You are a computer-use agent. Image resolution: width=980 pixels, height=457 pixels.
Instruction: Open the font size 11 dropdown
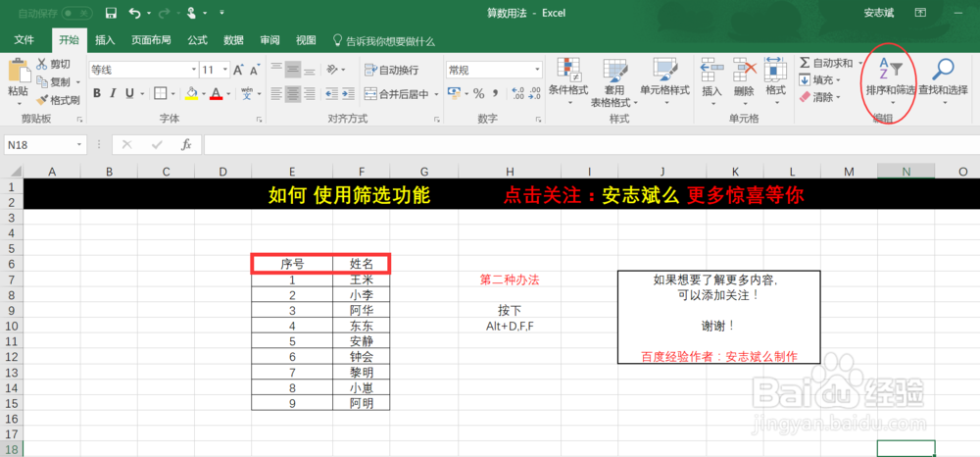click(x=225, y=70)
